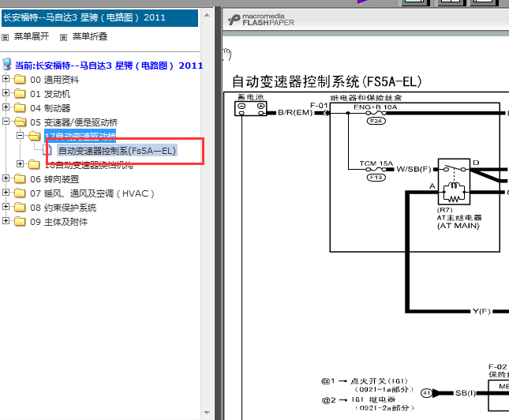Expand the 07 暖风、通风及空调 folder node
Image resolution: width=509 pixels, height=420 pixels.
(x=6, y=193)
